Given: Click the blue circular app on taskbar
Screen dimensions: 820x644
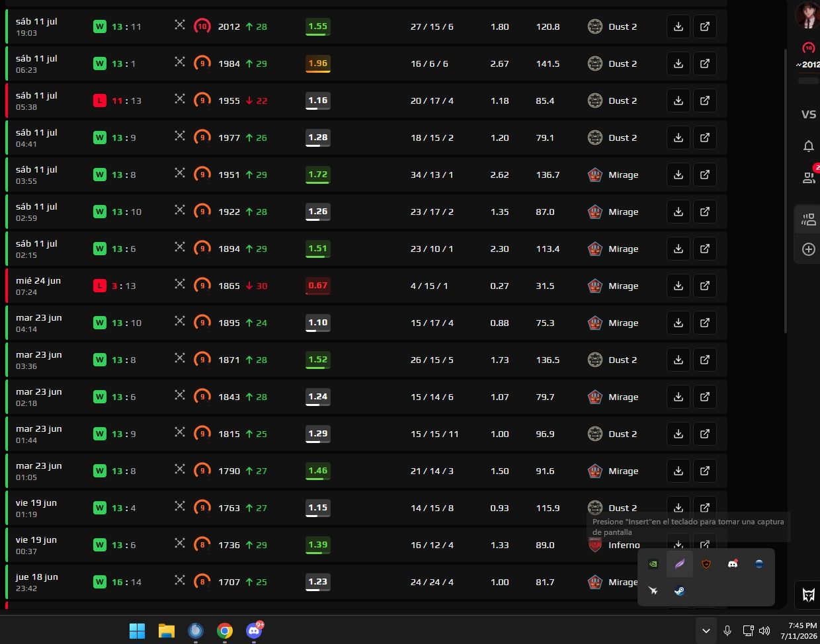Looking at the screenshot, I should tap(195, 631).
